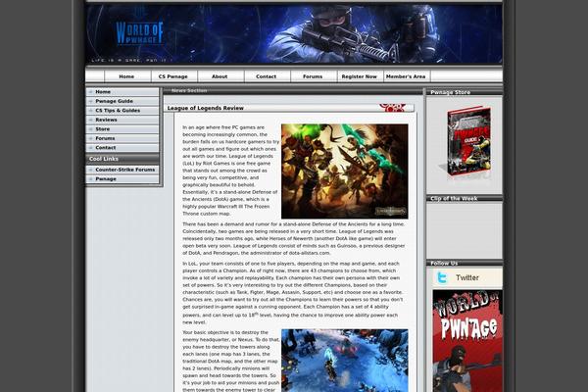Screen dimensions: 588x392
Task: Open Pwnage Guide sidebar link
Action: pyautogui.click(x=122, y=101)
